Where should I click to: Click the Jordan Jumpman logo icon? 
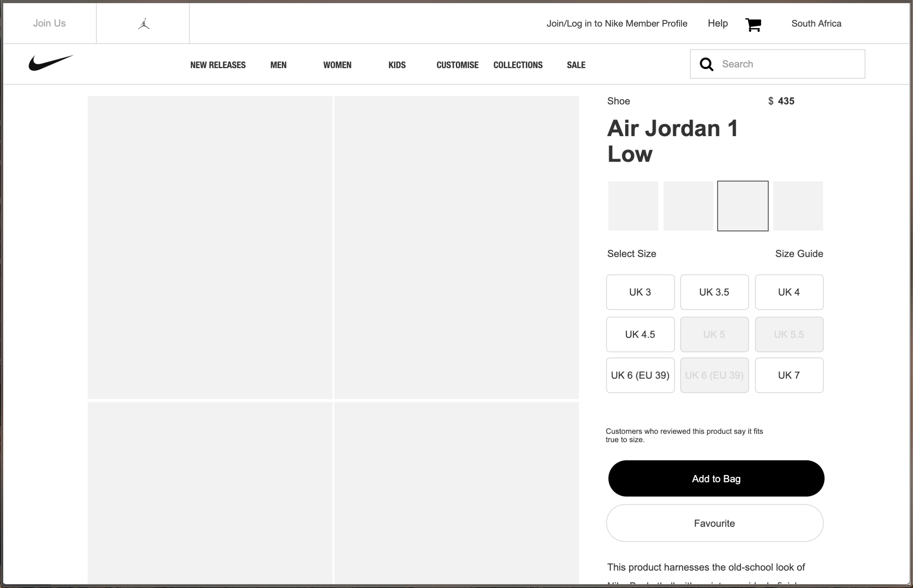click(x=143, y=24)
